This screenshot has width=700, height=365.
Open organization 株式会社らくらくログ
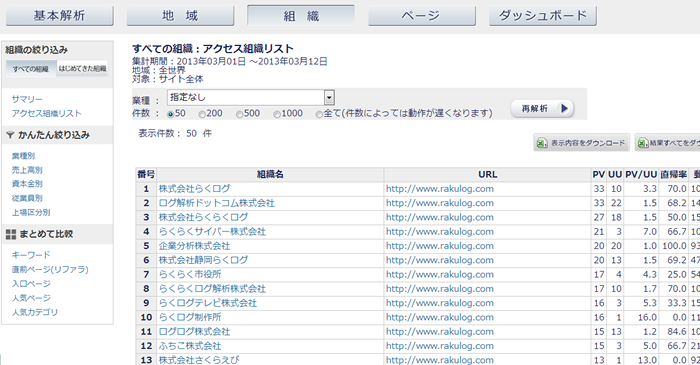203,217
